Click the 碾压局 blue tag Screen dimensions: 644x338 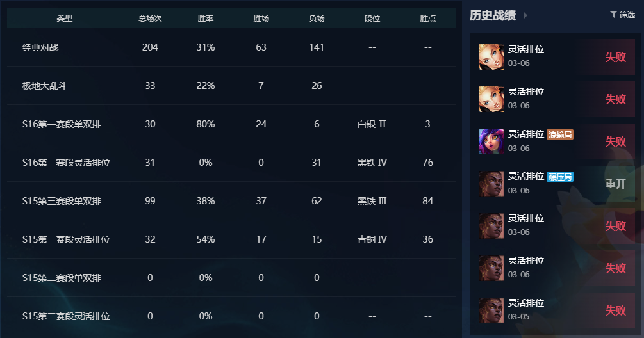pos(560,177)
